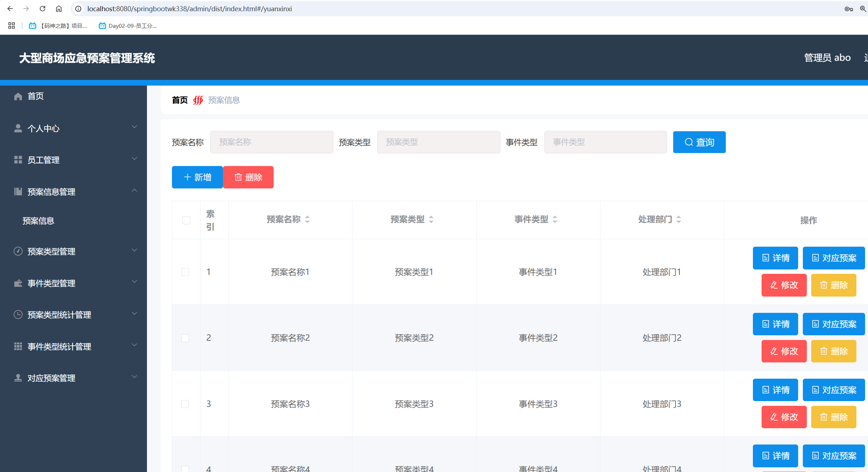This screenshot has height=472, width=868.
Task: Click the grid icon beside 员工管理
Action: [18, 160]
